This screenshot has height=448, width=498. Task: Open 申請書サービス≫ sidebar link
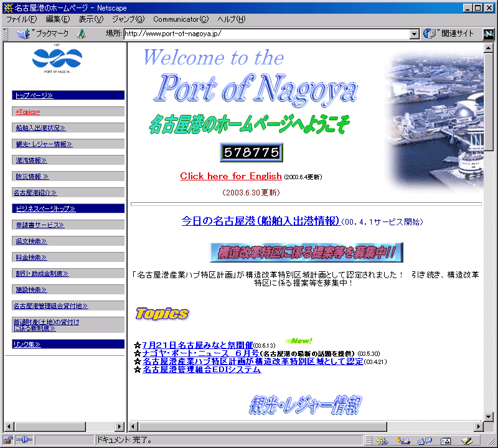[40, 225]
